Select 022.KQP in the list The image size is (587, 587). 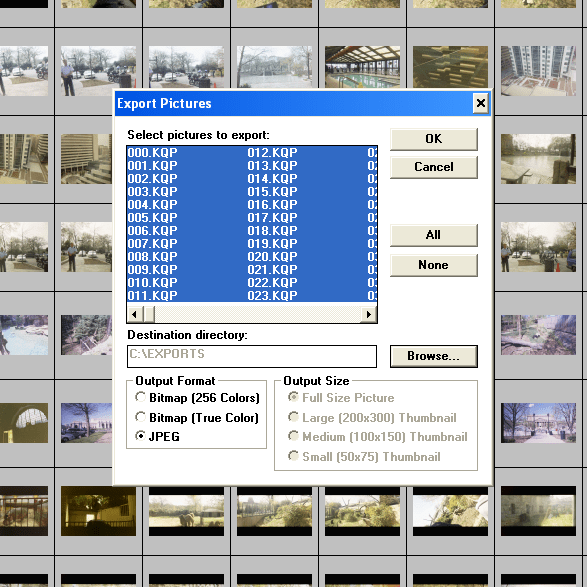click(272, 283)
